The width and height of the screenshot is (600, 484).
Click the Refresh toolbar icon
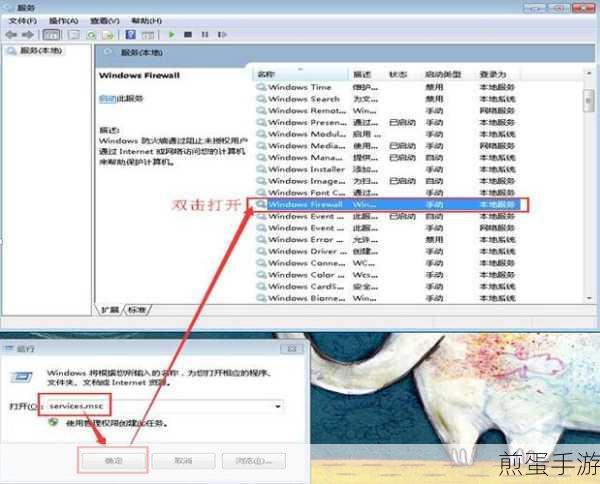[x=91, y=35]
